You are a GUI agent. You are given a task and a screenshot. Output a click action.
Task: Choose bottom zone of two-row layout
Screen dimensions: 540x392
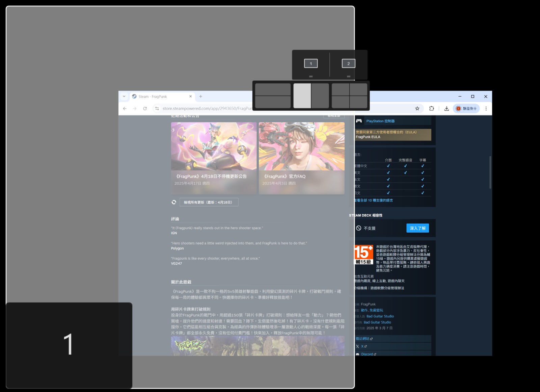tap(273, 102)
